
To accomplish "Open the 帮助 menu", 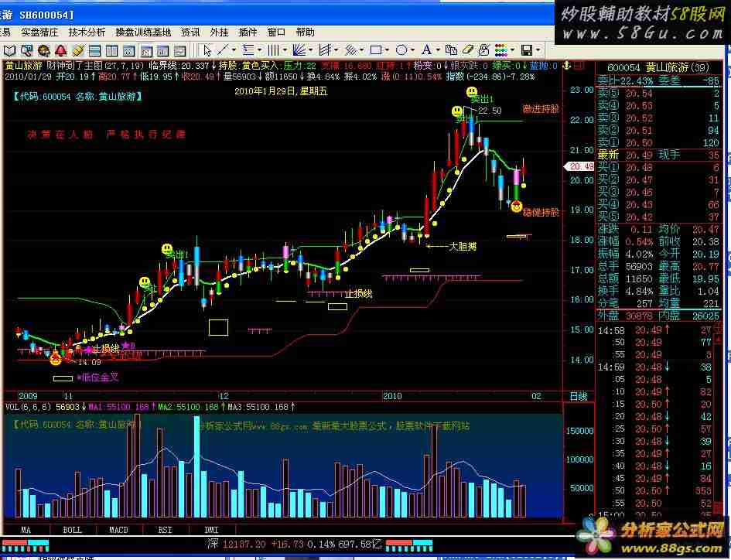I will pos(305,32).
